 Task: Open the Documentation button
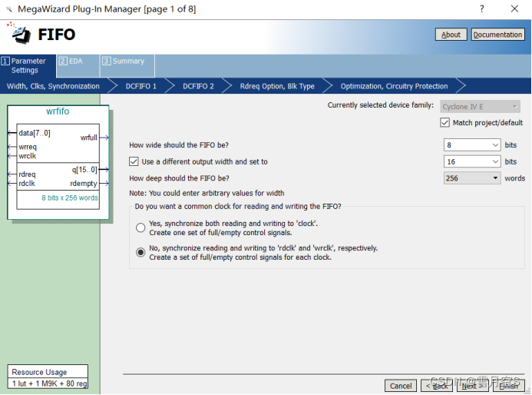coord(497,35)
